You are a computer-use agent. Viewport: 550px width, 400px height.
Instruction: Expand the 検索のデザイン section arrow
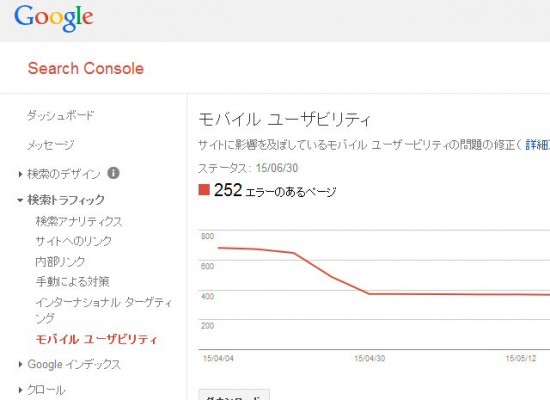pyautogui.click(x=20, y=174)
